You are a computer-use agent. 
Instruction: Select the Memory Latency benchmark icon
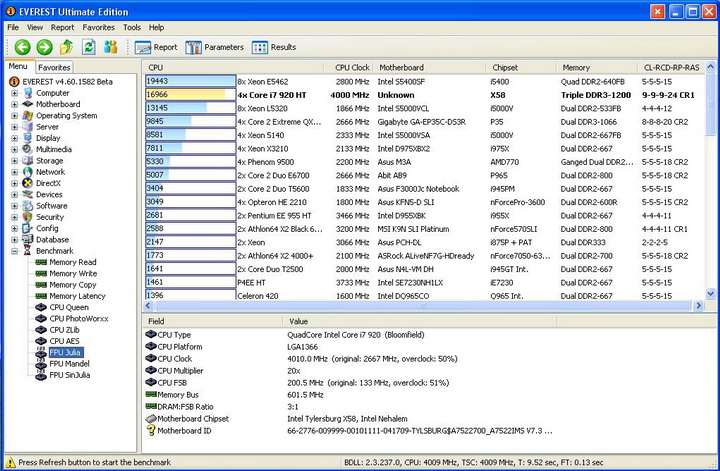coord(41,296)
